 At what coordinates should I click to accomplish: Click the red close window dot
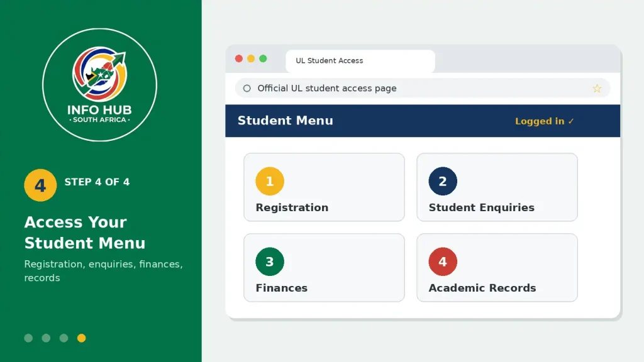(239, 58)
